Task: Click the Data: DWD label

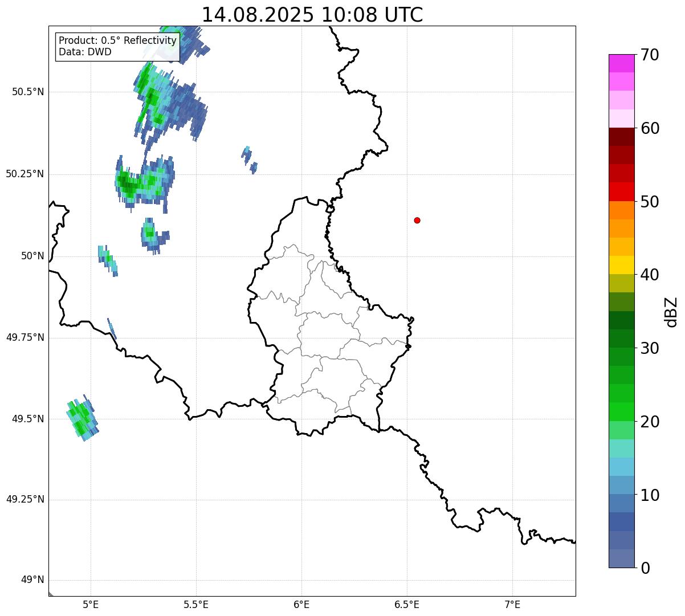Action: click(85, 52)
